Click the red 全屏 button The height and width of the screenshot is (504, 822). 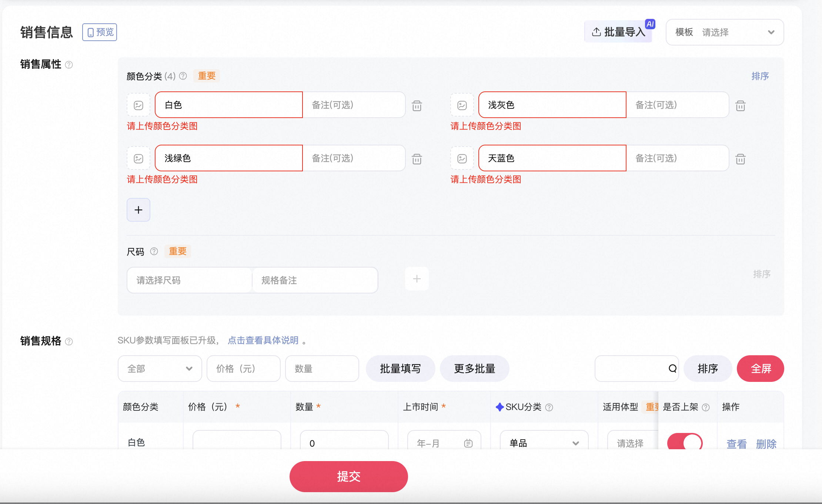click(761, 369)
